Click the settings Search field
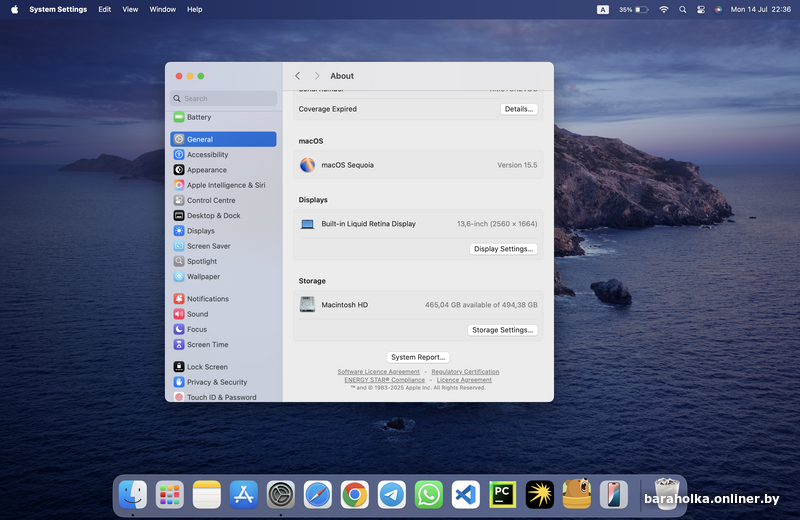The height and width of the screenshot is (520, 800). [x=223, y=98]
